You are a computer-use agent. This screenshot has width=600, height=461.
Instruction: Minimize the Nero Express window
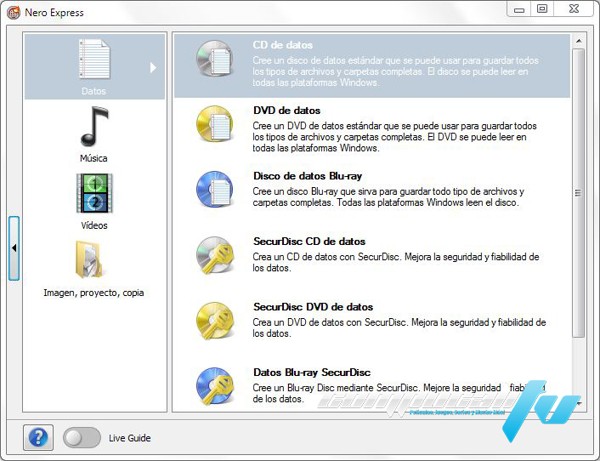[x=519, y=9]
